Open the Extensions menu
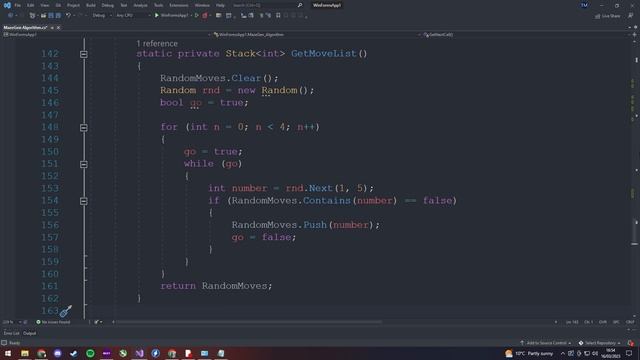Screen dimensions: 640x360 [x=179, y=5]
